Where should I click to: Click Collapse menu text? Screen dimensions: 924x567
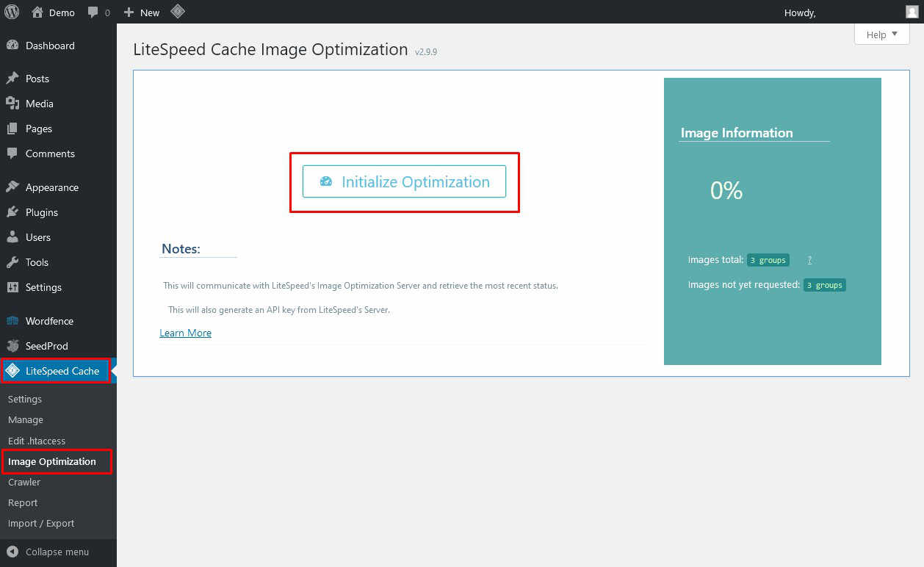(57, 552)
